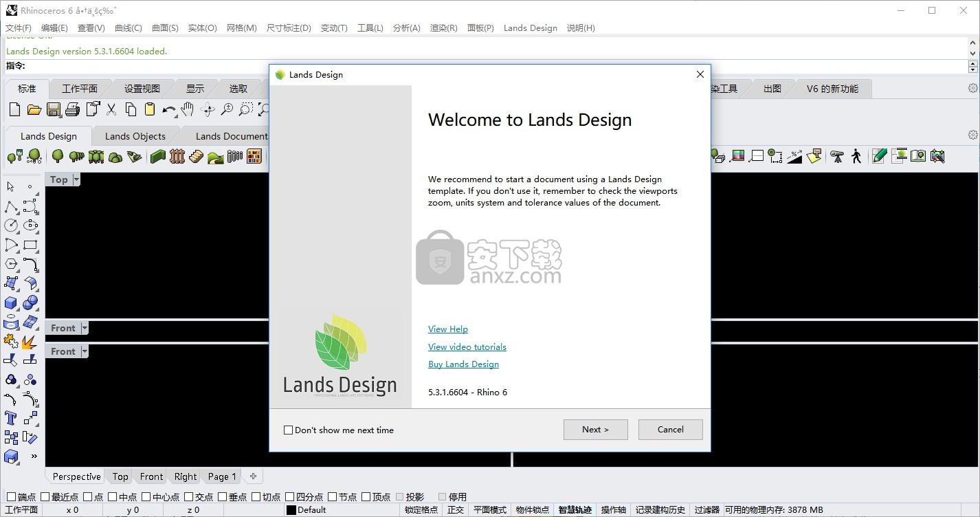The width and height of the screenshot is (980, 517).
Task: Click the Cut scissors icon
Action: pos(111,109)
